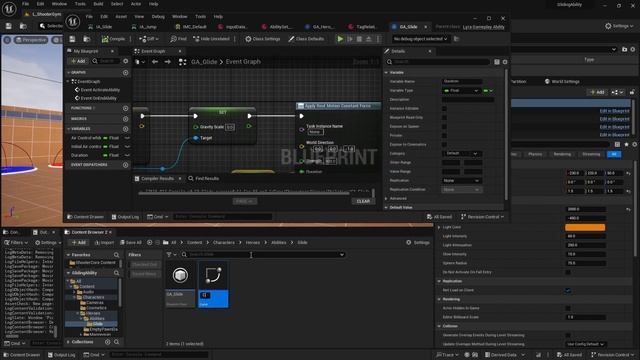Toggle Expose to Cinematics checkbox
Screen dimensions: 640x360
(x=444, y=144)
